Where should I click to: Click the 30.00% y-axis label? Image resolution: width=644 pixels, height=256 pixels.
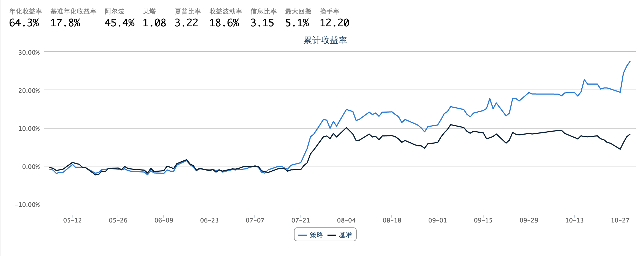point(29,52)
